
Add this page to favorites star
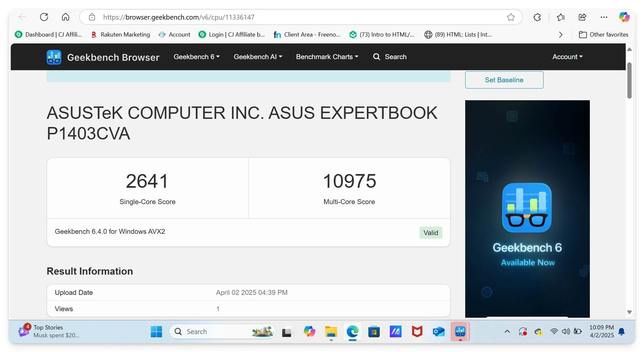pyautogui.click(x=511, y=17)
